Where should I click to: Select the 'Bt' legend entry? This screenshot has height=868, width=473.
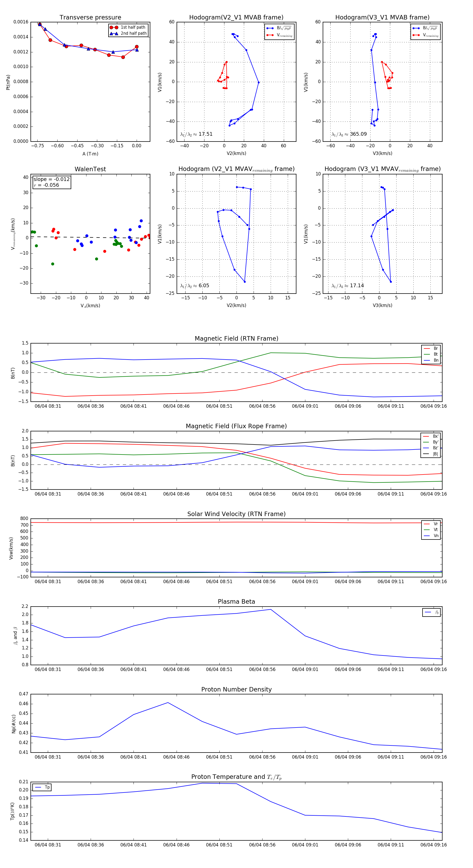(x=431, y=354)
